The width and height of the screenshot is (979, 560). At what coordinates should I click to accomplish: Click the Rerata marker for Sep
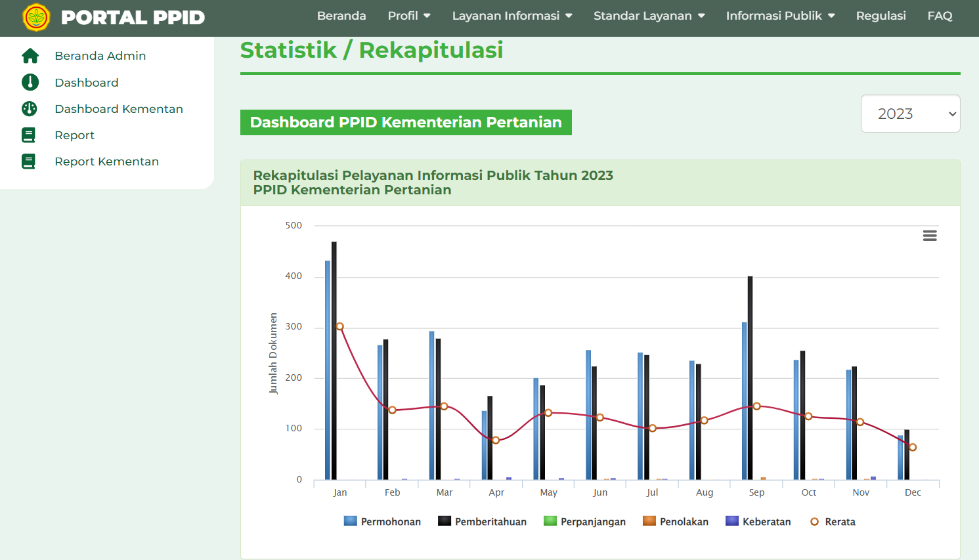(x=757, y=406)
